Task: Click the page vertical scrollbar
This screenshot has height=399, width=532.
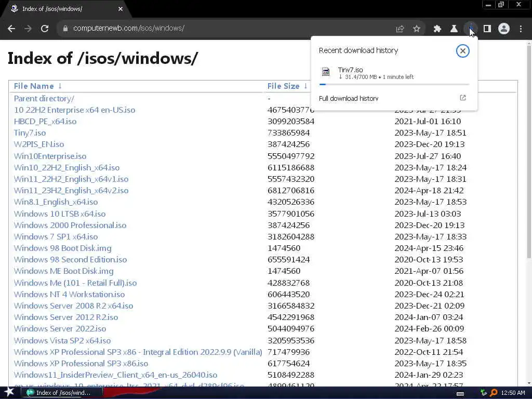Action: point(529,151)
